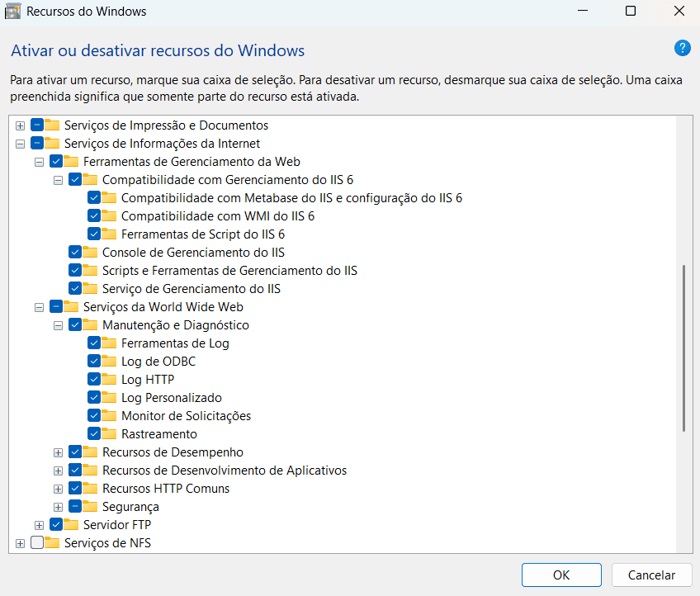The image size is (700, 596).
Task: Click folder icon beside Scripts e Ferramentas de Gerenciamento
Action: [90, 270]
